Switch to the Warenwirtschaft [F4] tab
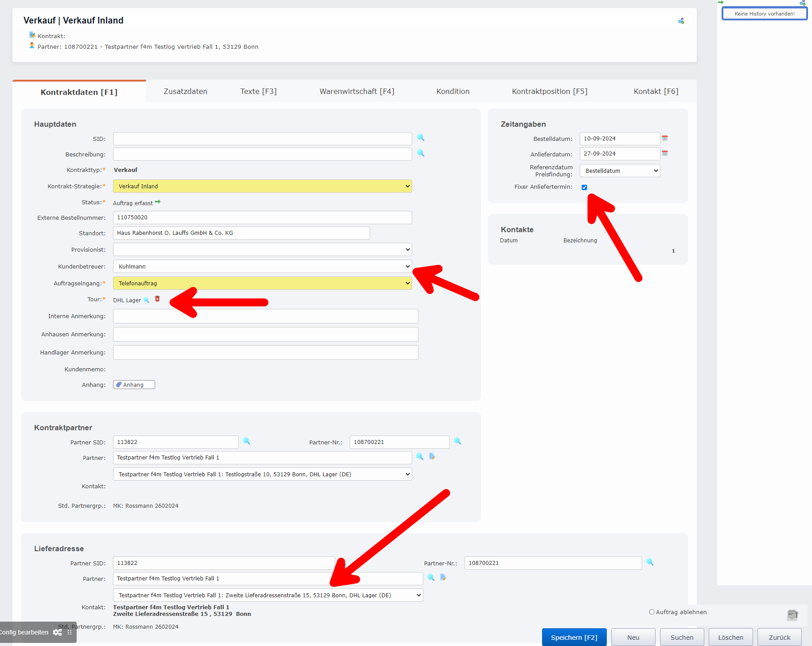Viewport: 812px width, 646px height. (357, 91)
